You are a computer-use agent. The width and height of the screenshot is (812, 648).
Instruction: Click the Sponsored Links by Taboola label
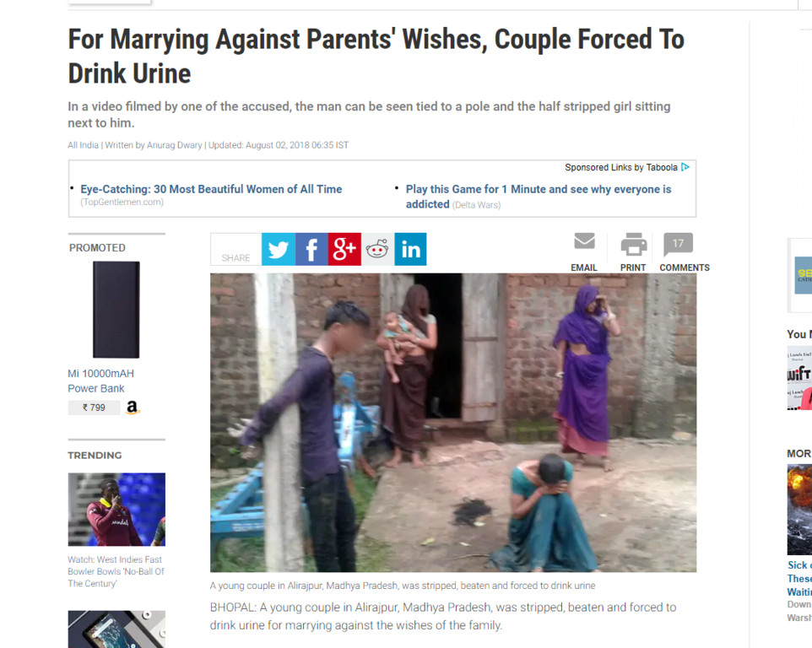[x=621, y=167]
